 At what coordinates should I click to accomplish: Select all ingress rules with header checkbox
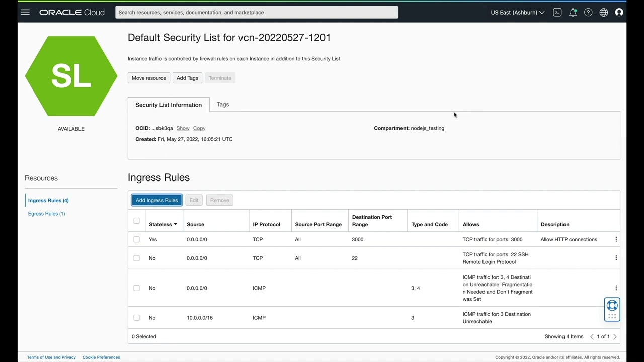[x=136, y=221]
